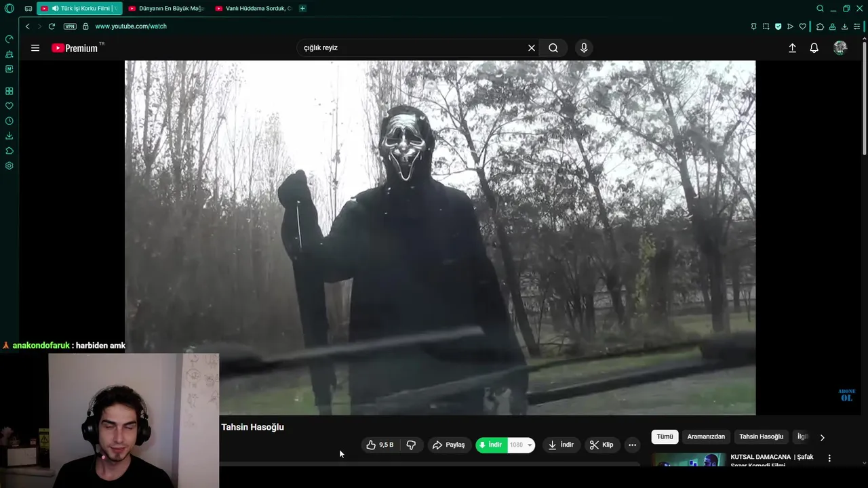The image size is (868, 488).
Task: Like the video with 9,5 B
Action: [x=380, y=445]
